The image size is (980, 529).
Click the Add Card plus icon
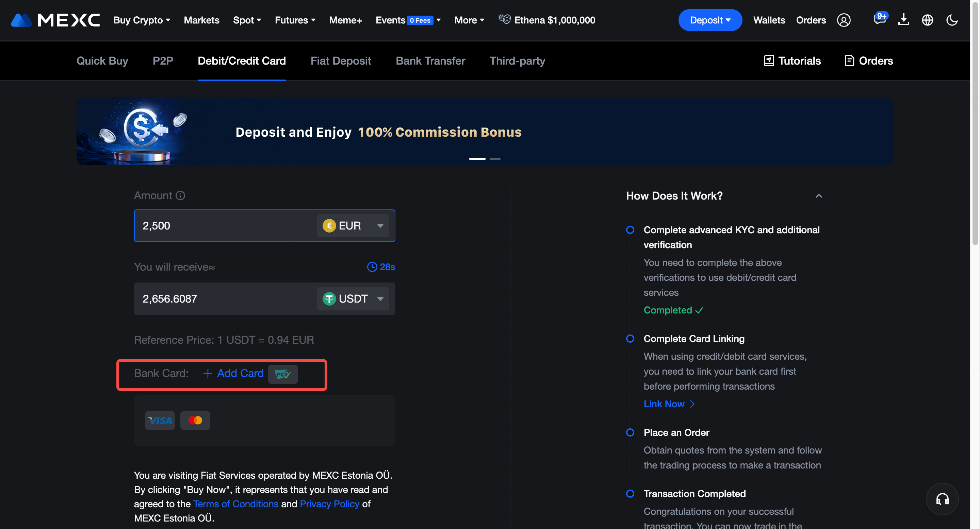[x=208, y=374]
